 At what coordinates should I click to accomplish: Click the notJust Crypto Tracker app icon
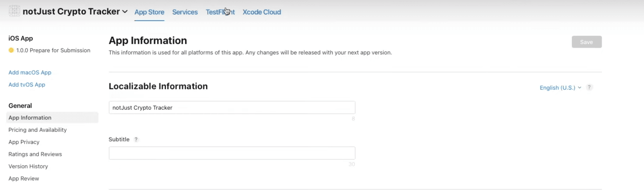pos(14,11)
